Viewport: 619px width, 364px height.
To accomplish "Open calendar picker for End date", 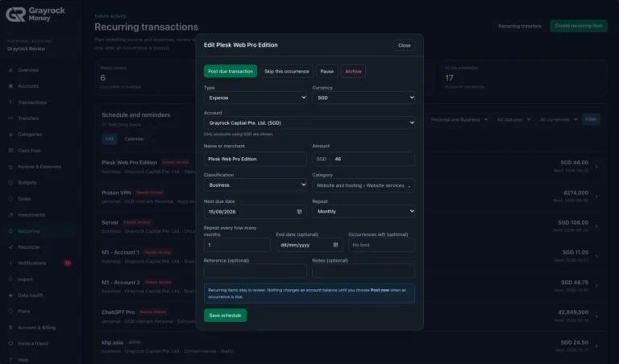I will [335, 245].
